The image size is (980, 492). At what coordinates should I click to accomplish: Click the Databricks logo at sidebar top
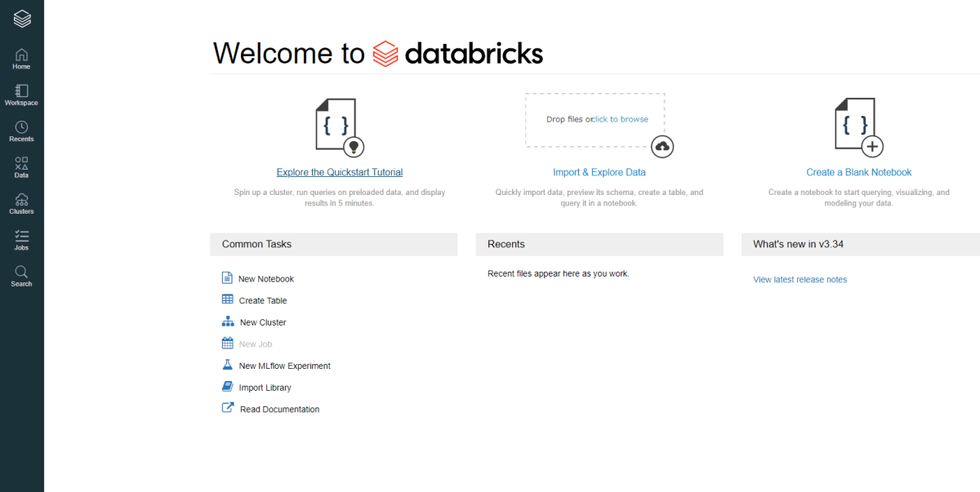coord(22,18)
